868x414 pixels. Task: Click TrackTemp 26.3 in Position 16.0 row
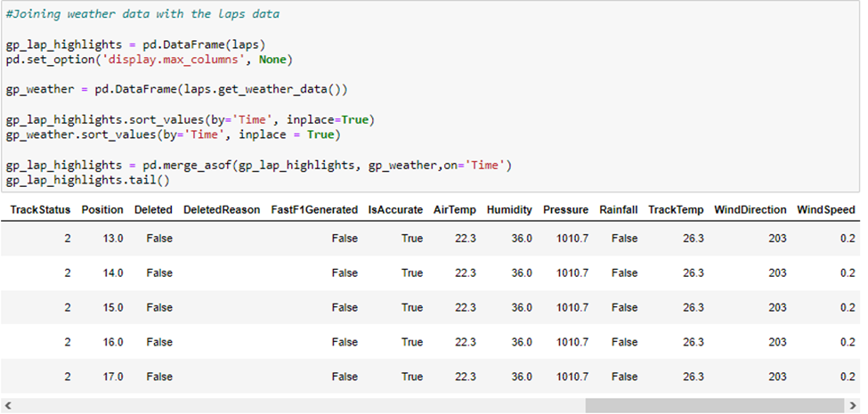pyautogui.click(x=694, y=342)
